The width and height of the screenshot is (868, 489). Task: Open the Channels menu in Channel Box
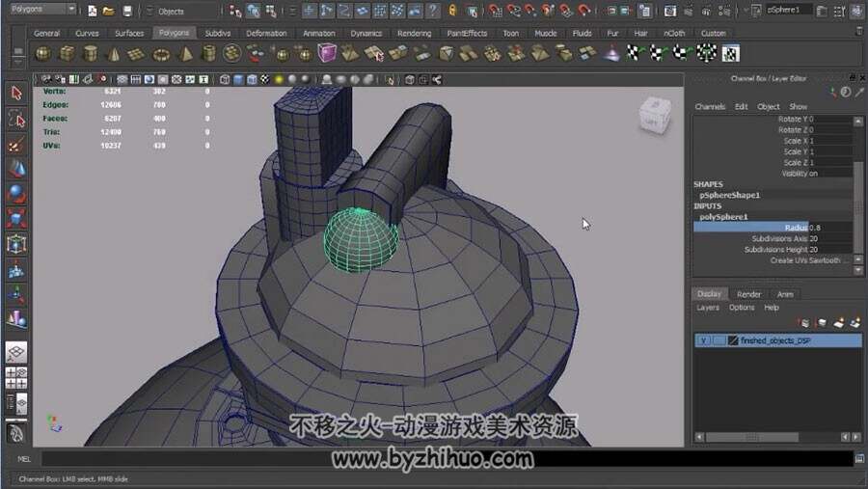click(710, 106)
